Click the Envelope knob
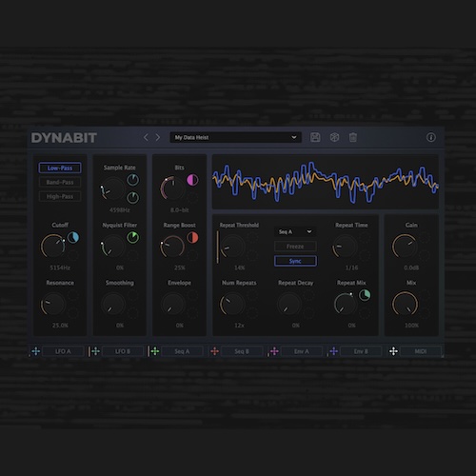The image size is (476, 476). (172, 304)
